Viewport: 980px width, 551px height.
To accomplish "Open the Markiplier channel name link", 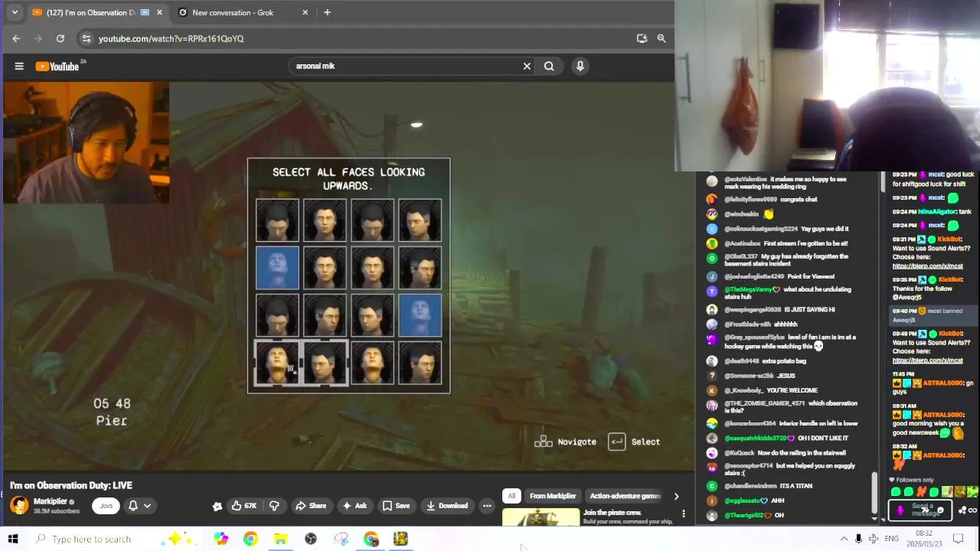I will point(50,502).
